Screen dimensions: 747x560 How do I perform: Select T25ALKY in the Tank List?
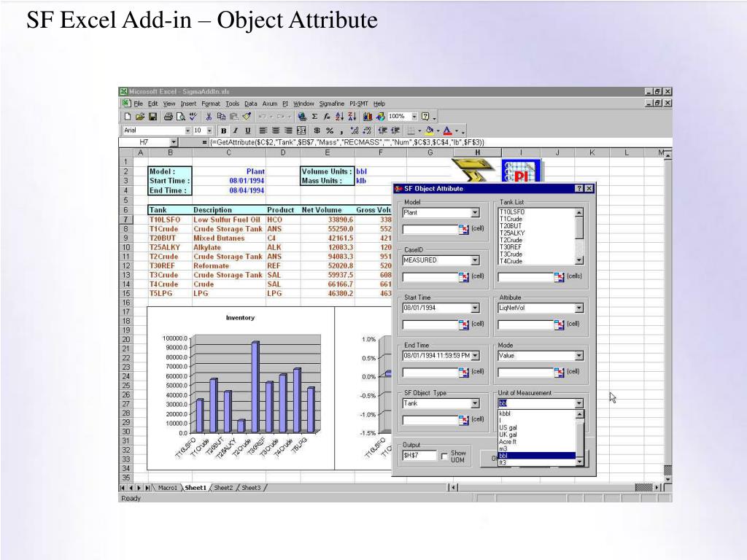coord(512,233)
